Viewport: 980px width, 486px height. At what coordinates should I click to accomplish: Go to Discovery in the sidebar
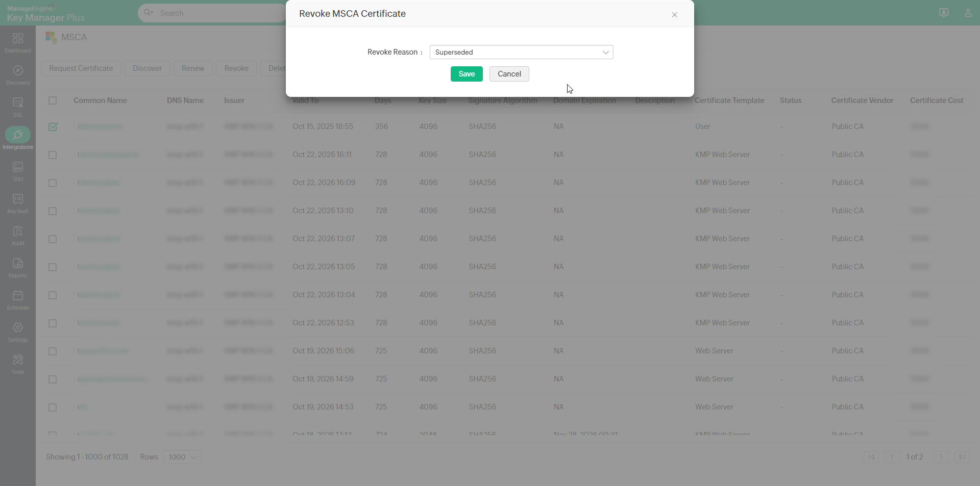(18, 75)
